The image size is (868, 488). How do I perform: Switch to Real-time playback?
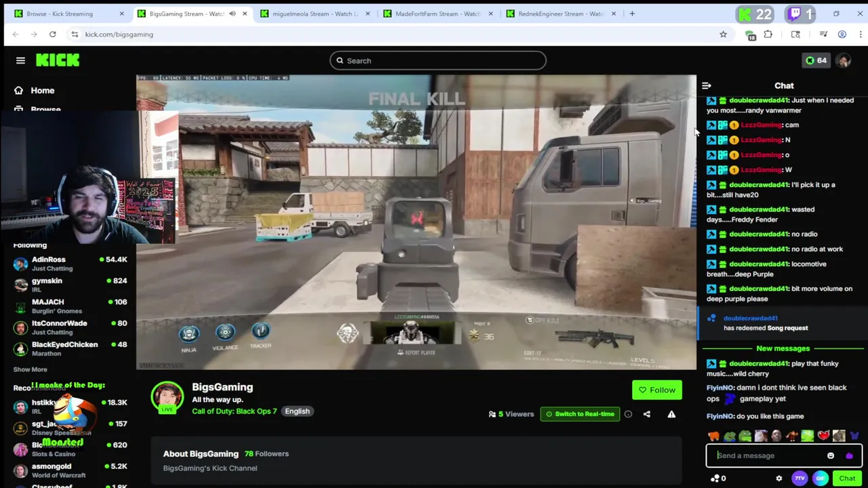(x=580, y=413)
